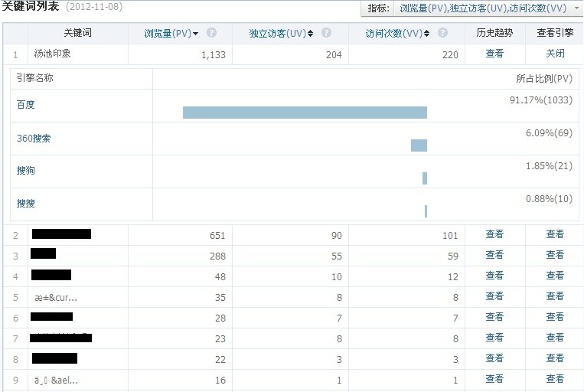The height and width of the screenshot is (392, 584).
Task: View history trend for 汤池印象
Action: click(x=494, y=54)
